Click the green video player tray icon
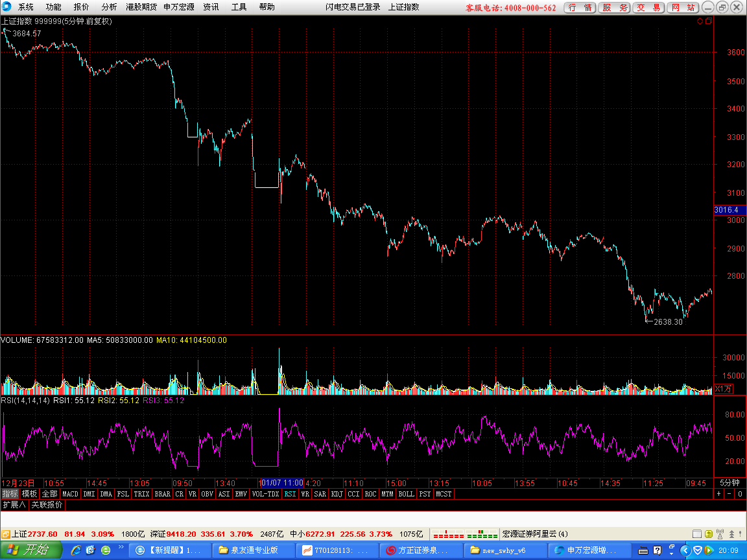The width and height of the screenshot is (747, 560). [708, 550]
